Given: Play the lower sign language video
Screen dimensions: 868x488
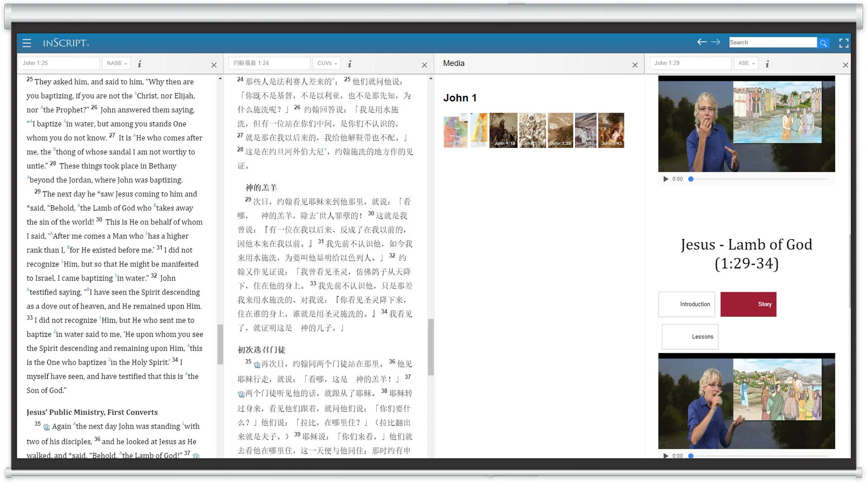Looking at the screenshot, I should (x=665, y=455).
